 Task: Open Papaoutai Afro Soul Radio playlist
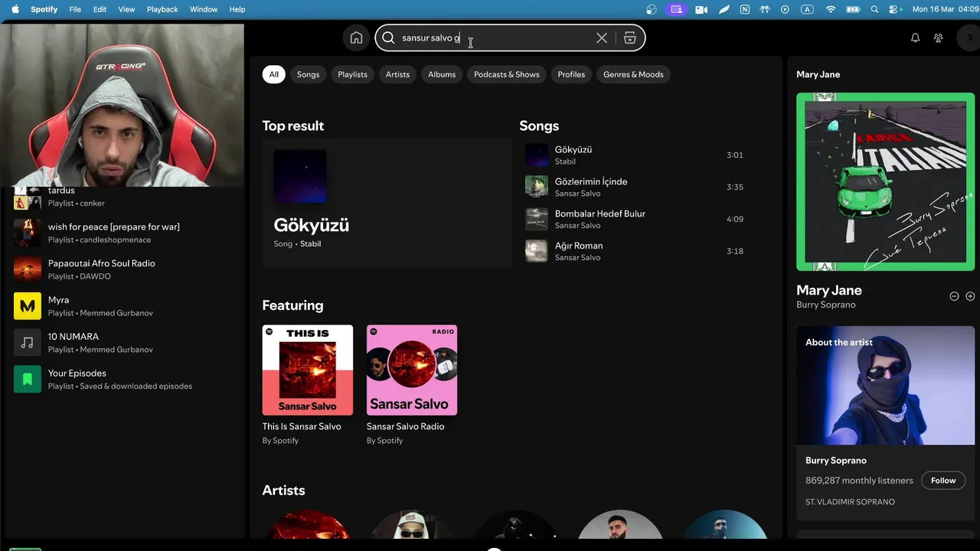click(123, 269)
